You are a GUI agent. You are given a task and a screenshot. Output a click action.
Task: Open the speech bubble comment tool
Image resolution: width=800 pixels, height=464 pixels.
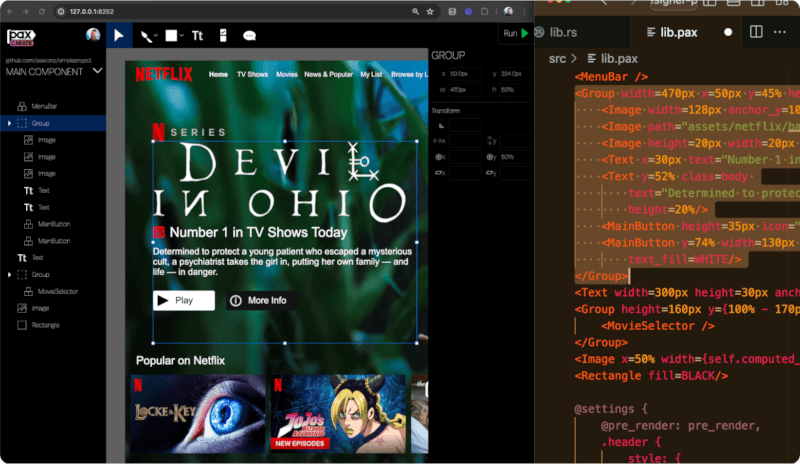(x=249, y=36)
